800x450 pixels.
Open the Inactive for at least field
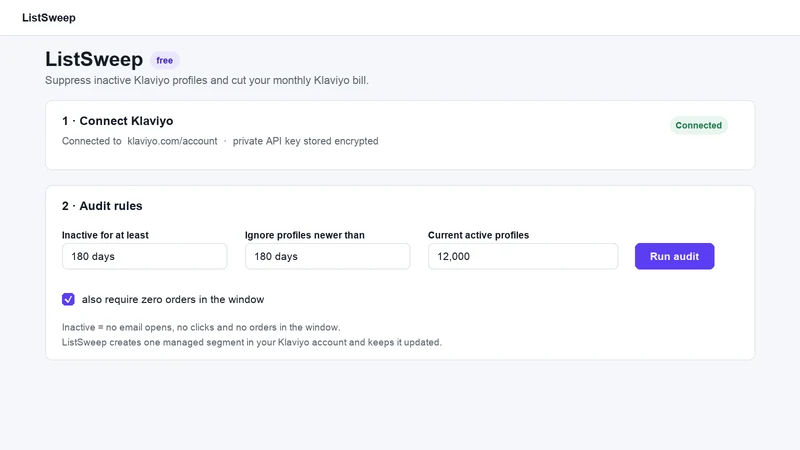(144, 256)
